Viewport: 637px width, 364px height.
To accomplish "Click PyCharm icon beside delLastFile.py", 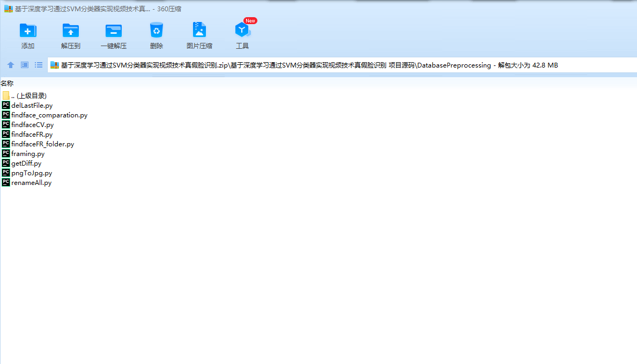I will [x=6, y=105].
